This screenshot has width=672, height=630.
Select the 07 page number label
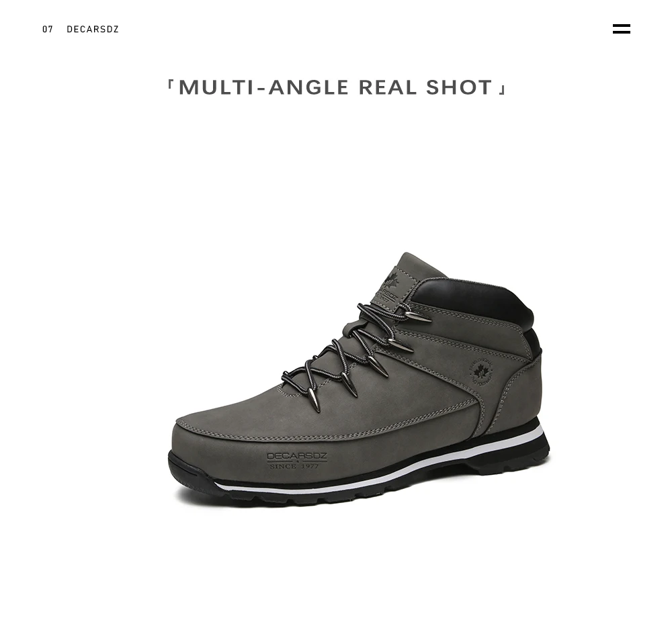coord(48,30)
